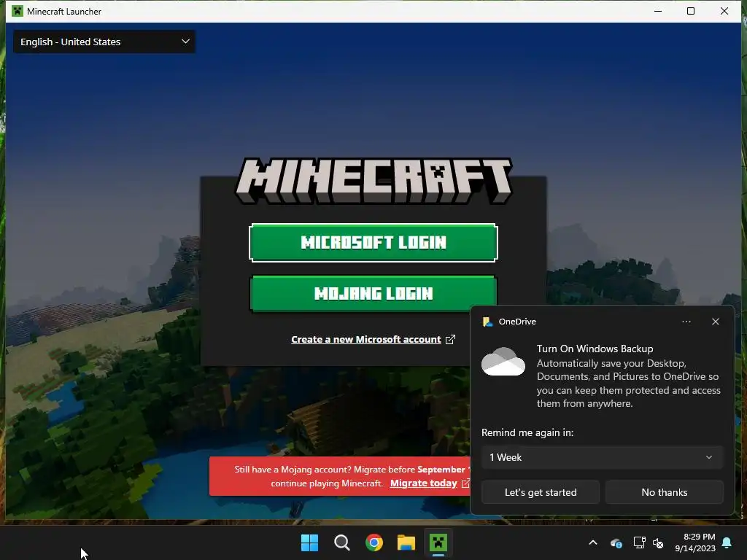The image size is (747, 560).
Task: Click Let's get started in OneDrive popup
Action: click(x=541, y=492)
